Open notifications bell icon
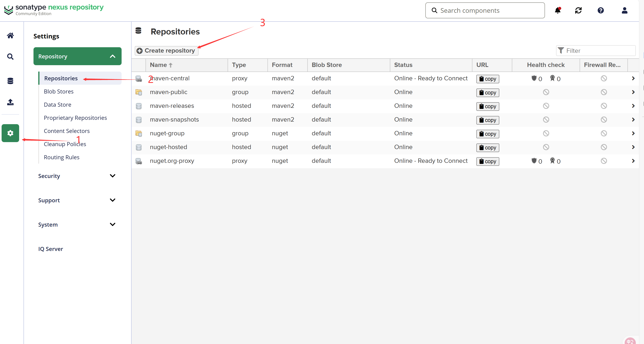The width and height of the screenshot is (644, 344). pyautogui.click(x=557, y=11)
